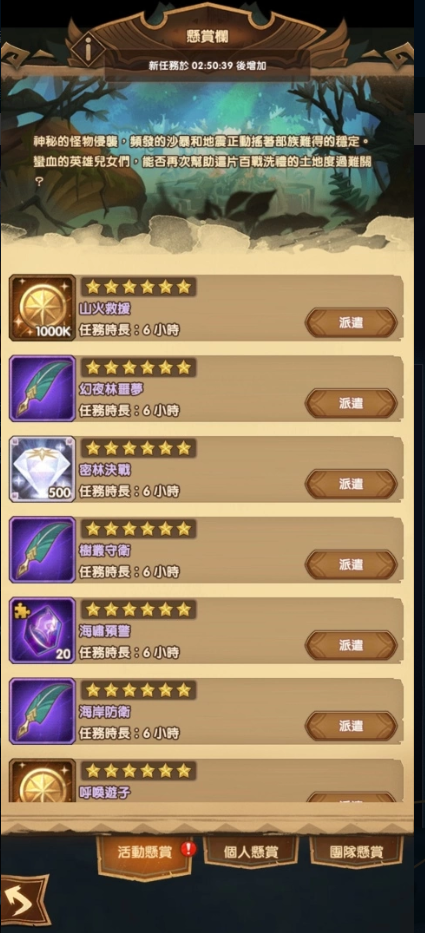This screenshot has height=933, width=425.
Task: Click 派遣 for the 樹叢守衛 quest
Action: coord(351,565)
